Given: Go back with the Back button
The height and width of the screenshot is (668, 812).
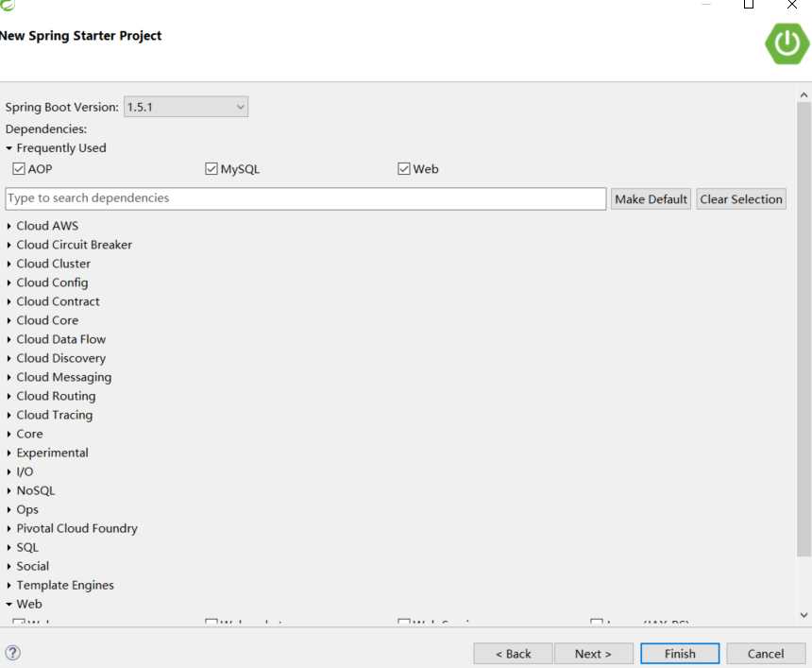Looking at the screenshot, I should click(x=513, y=654).
